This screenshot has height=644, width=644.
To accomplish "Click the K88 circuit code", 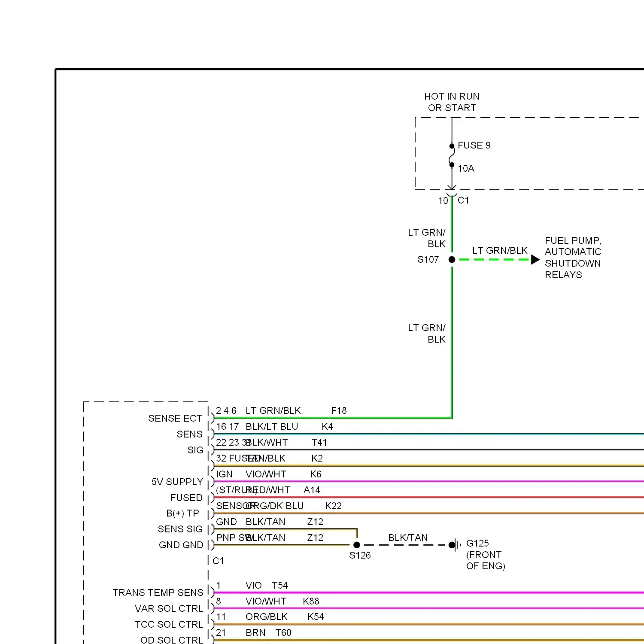I will click(311, 601).
